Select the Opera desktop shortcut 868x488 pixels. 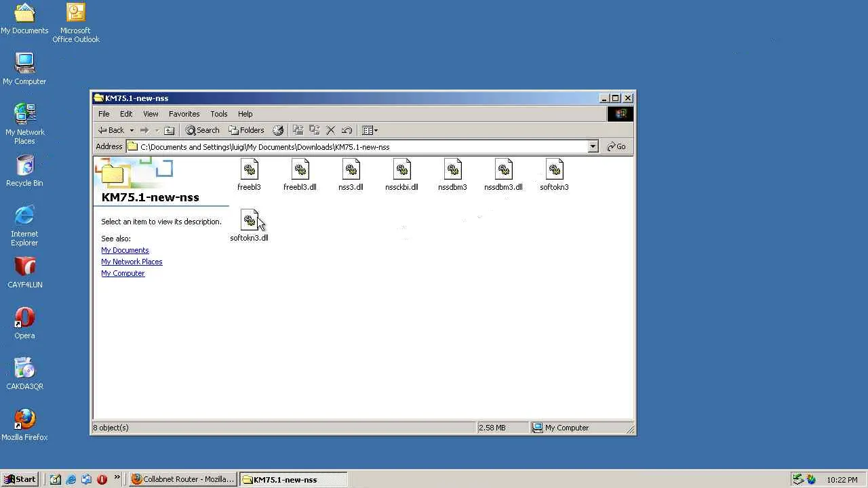(24, 323)
